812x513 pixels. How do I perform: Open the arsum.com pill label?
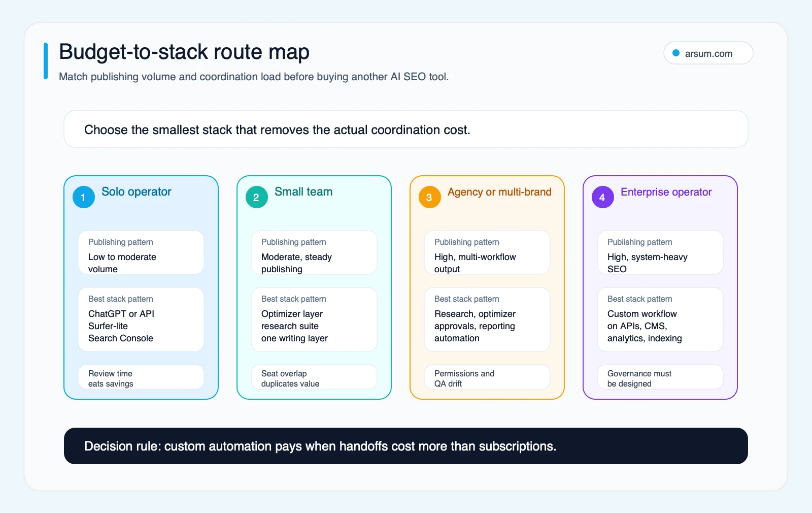[x=708, y=53]
